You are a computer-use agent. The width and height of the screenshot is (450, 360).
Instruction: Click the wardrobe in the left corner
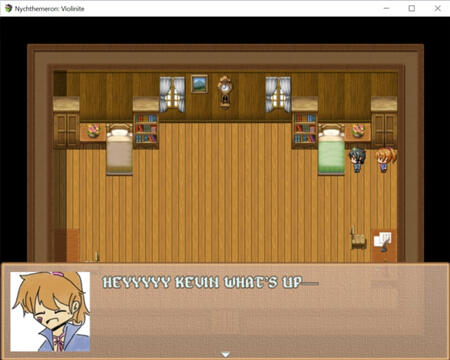click(66, 123)
